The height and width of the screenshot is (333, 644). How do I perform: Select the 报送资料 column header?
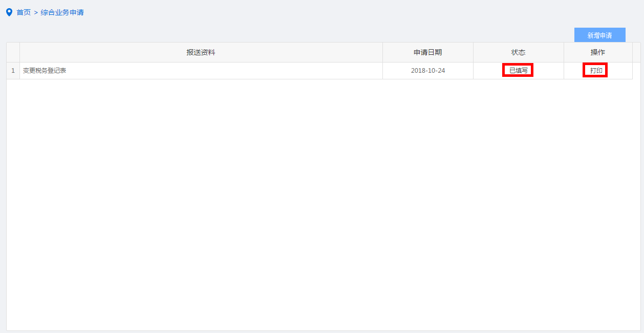tap(201, 52)
